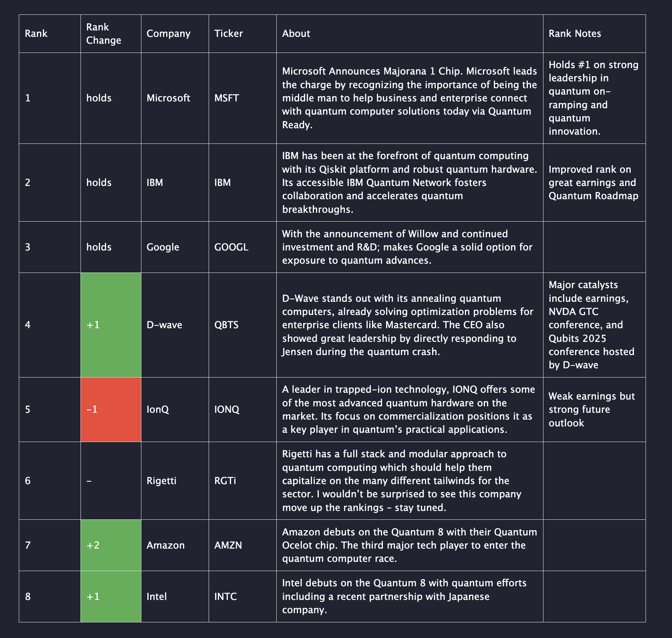Screen dimensions: 672x638
Task: Select the RGTi ticker cell
Action: (x=225, y=481)
